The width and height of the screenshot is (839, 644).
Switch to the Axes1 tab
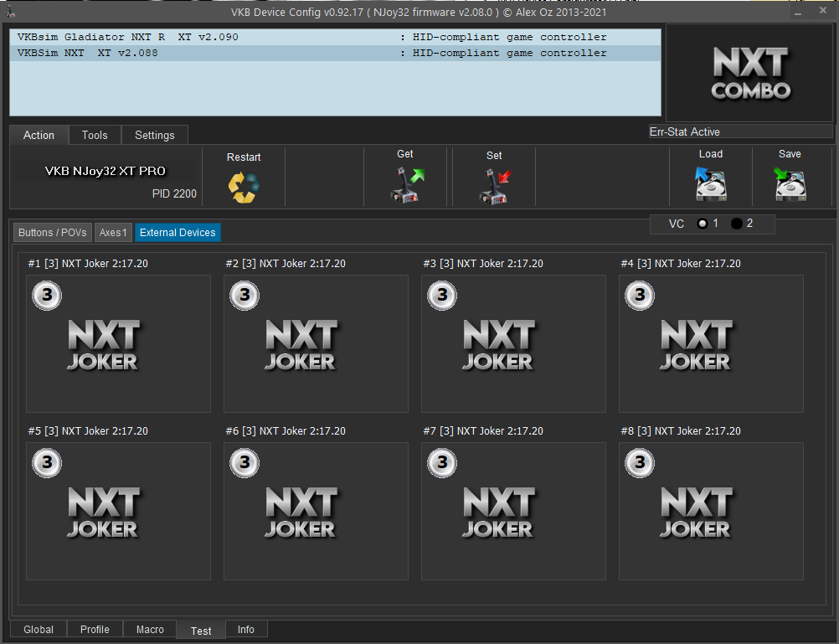pyautogui.click(x=113, y=233)
